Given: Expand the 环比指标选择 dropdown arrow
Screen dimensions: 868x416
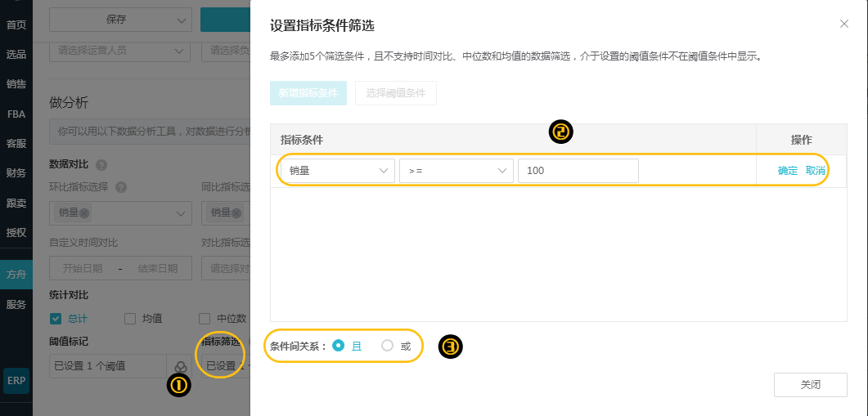Looking at the screenshot, I should [181, 213].
